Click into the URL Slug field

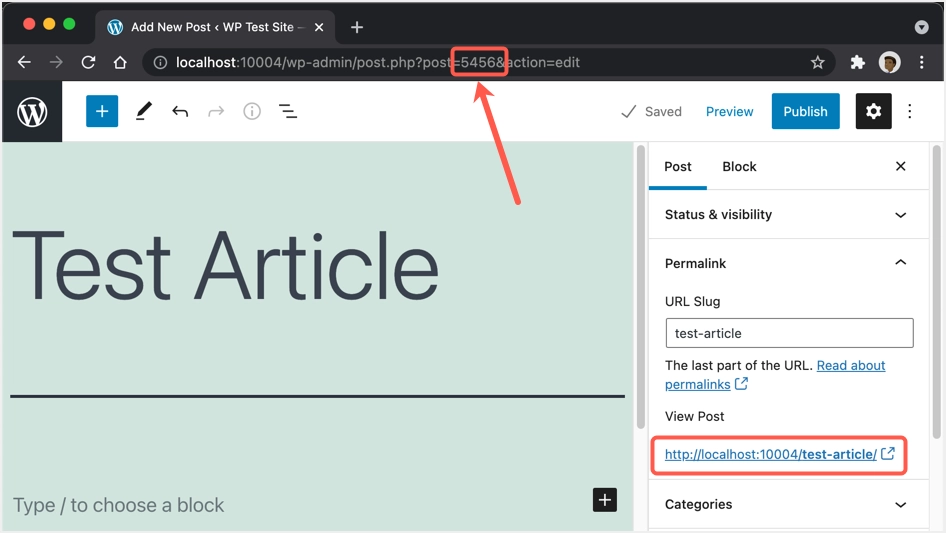789,333
